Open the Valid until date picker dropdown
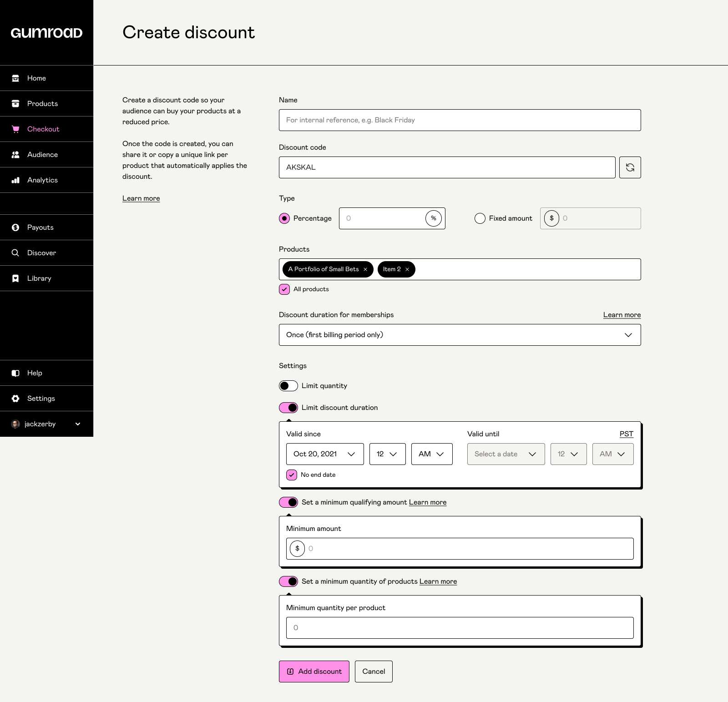Screen dimensions: 728x702 [x=506, y=454]
